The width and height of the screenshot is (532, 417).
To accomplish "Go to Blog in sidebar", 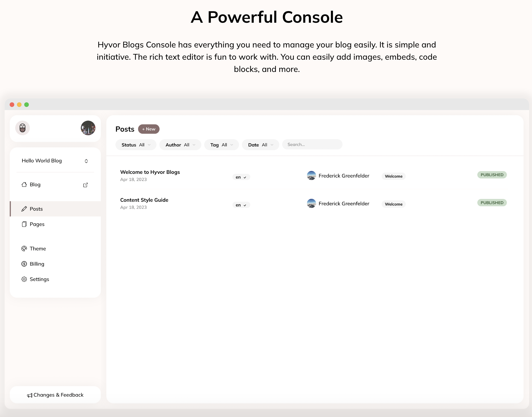I will (55, 185).
